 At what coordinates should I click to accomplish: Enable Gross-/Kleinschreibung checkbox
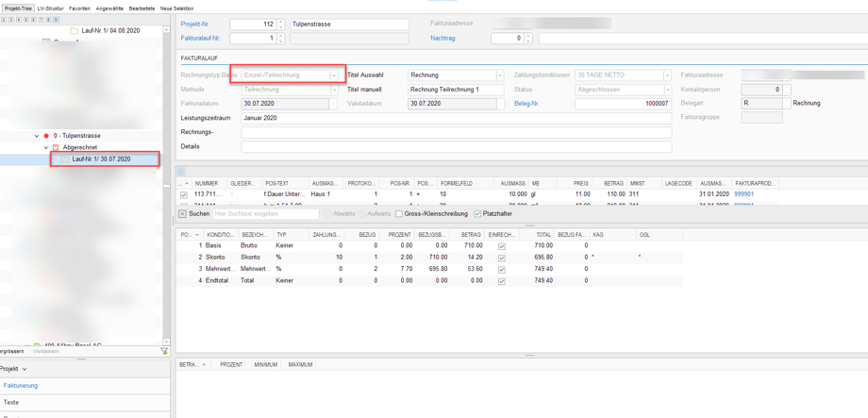(399, 213)
